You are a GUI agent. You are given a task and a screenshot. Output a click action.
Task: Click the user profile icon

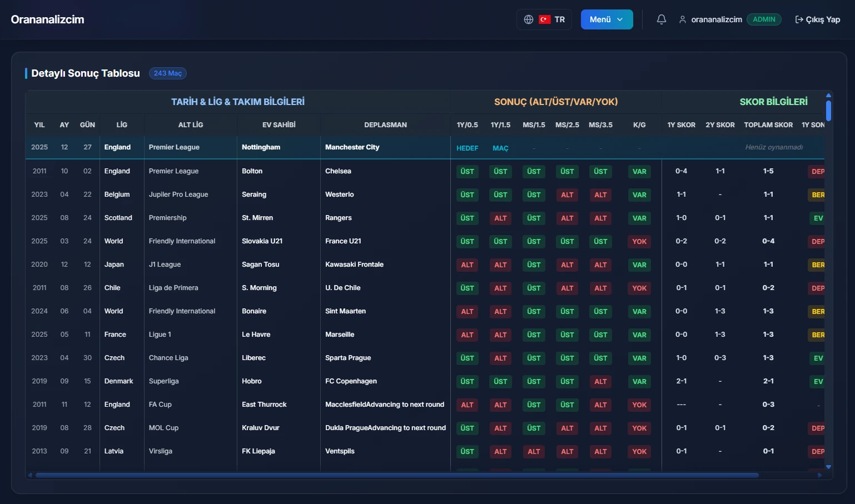click(682, 19)
